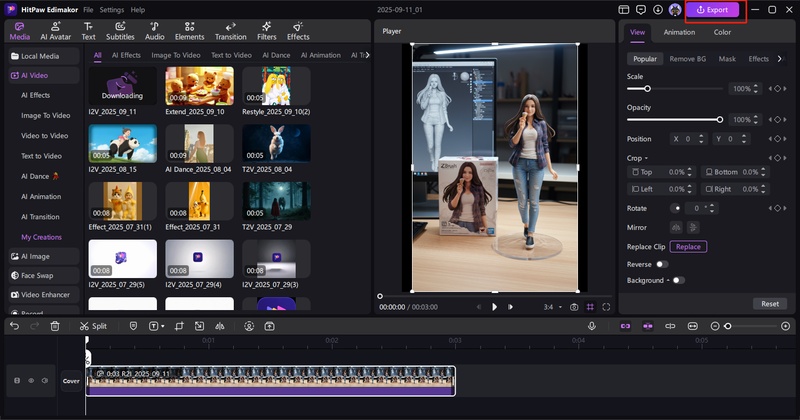
Task: Add a marker with shield icon
Action: (133, 326)
